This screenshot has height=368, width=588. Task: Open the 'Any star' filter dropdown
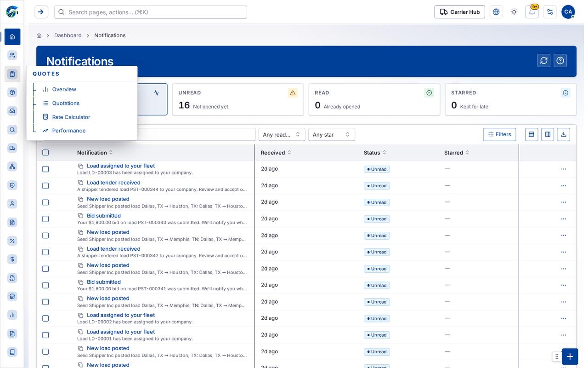point(332,134)
